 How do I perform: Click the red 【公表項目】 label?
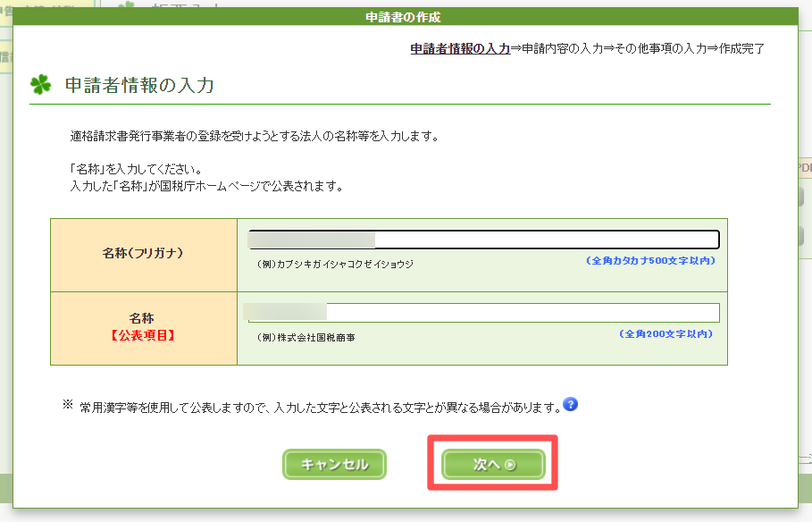(x=142, y=336)
